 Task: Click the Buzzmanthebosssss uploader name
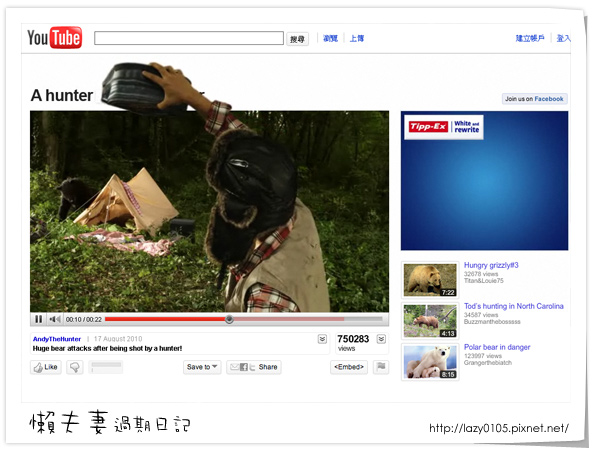492,322
